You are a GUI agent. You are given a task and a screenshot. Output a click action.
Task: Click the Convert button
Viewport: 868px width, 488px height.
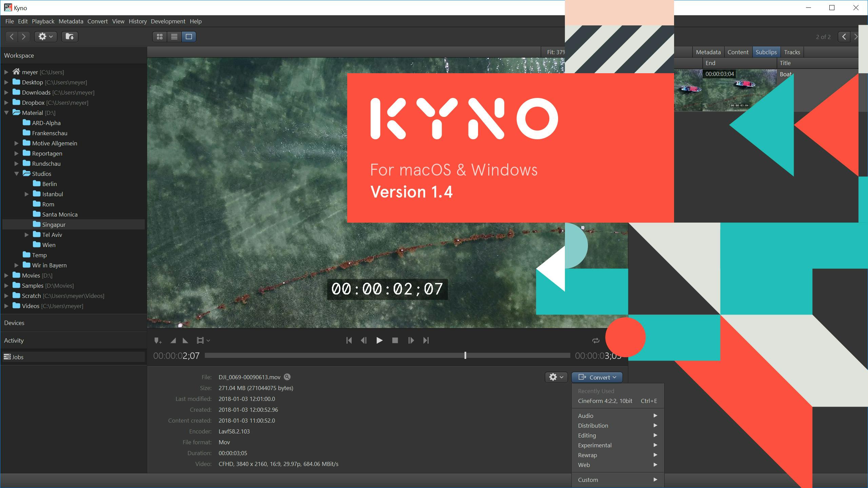click(x=597, y=377)
